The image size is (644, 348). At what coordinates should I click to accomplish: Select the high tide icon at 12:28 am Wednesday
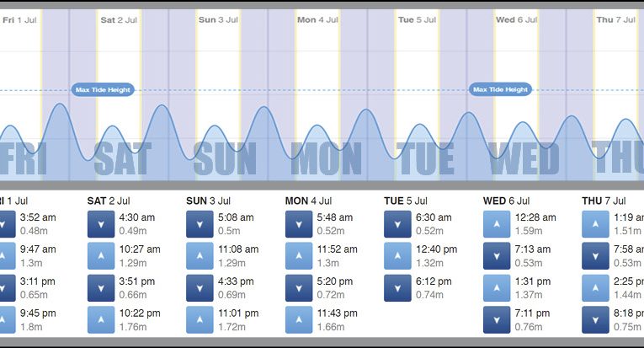(497, 223)
